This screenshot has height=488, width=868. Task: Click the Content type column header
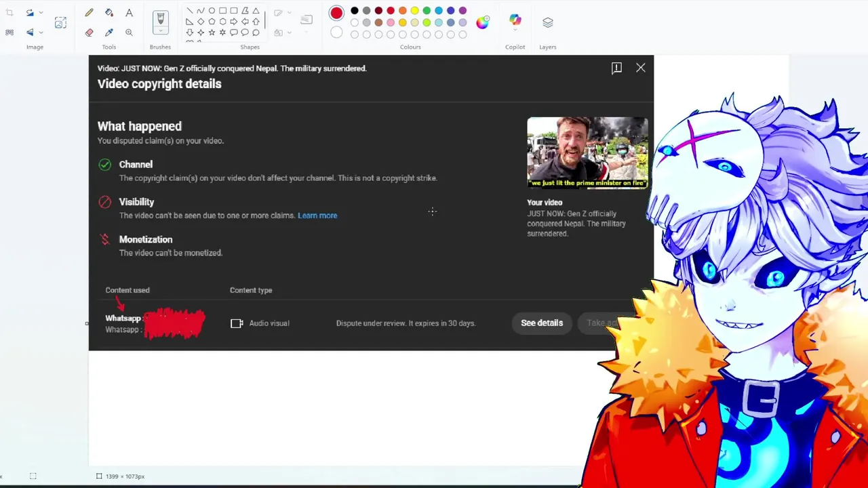click(x=251, y=290)
